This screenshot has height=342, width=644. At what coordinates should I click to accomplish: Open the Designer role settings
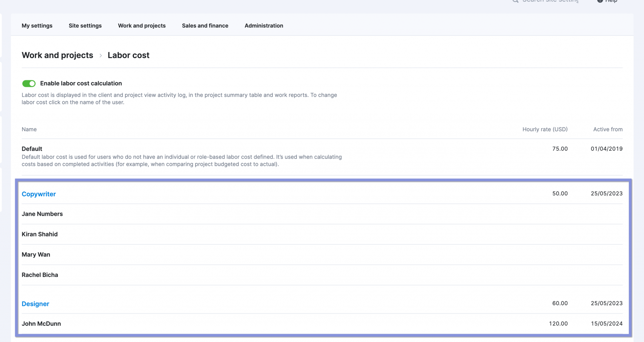point(35,304)
